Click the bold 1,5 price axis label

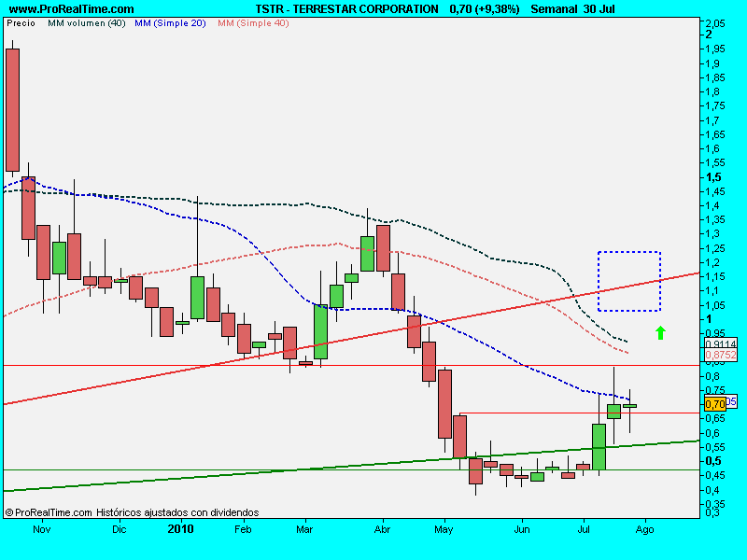[x=713, y=177]
